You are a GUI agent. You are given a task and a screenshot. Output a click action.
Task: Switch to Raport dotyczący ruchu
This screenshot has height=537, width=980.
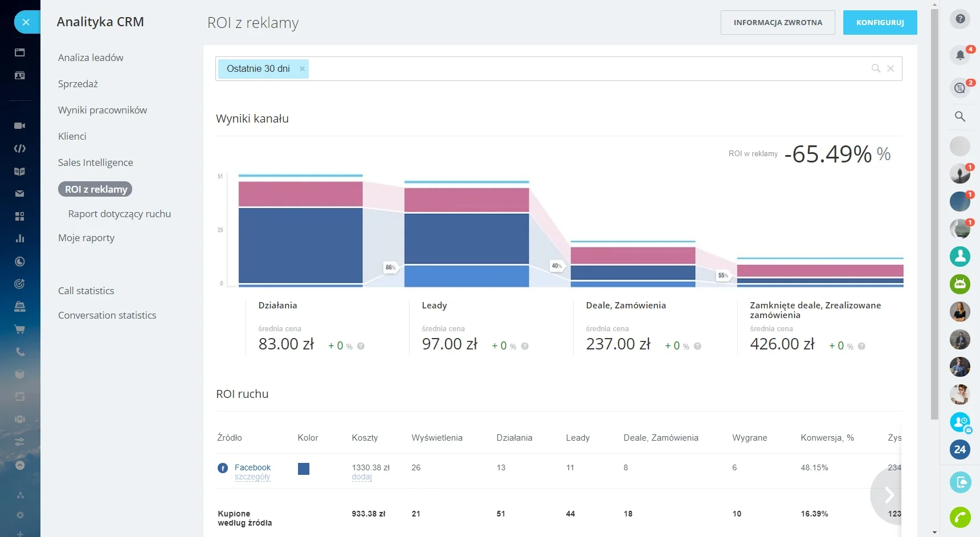[120, 214]
